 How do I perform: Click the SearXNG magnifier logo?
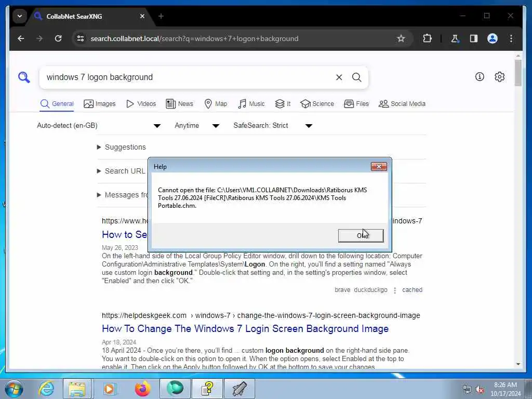pyautogui.click(x=24, y=77)
